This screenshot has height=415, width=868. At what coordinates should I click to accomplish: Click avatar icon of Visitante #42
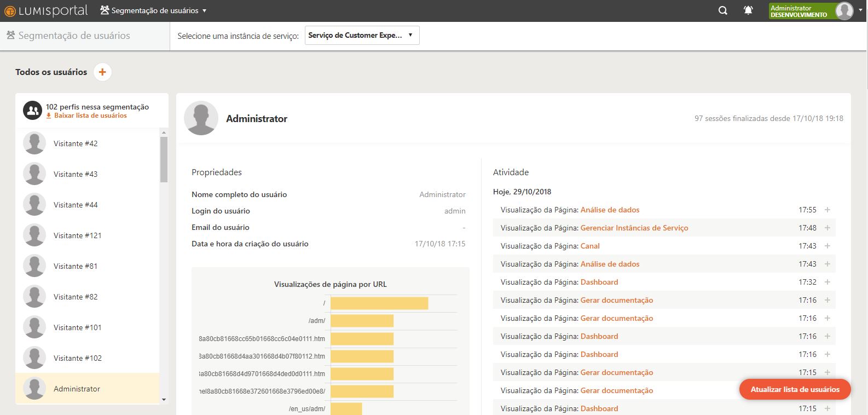click(34, 143)
